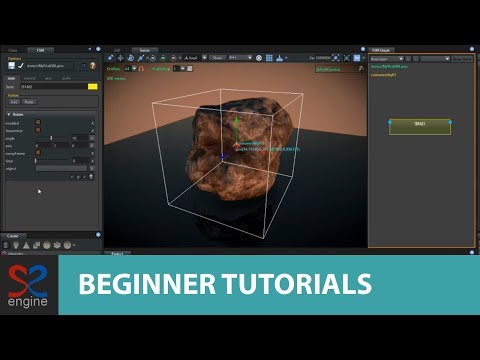Click the frame-selection icon beside Far value
This screenshot has height=360, width=480.
[x=336, y=58]
